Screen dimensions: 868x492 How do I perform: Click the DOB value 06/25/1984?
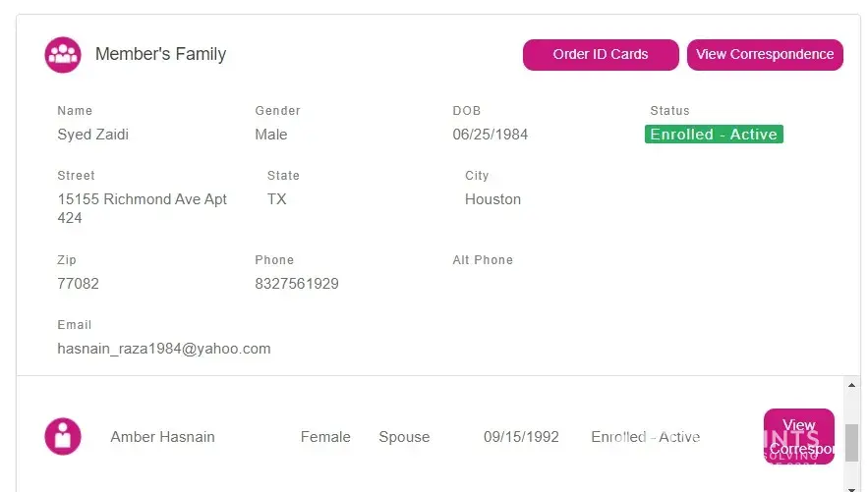[491, 135]
